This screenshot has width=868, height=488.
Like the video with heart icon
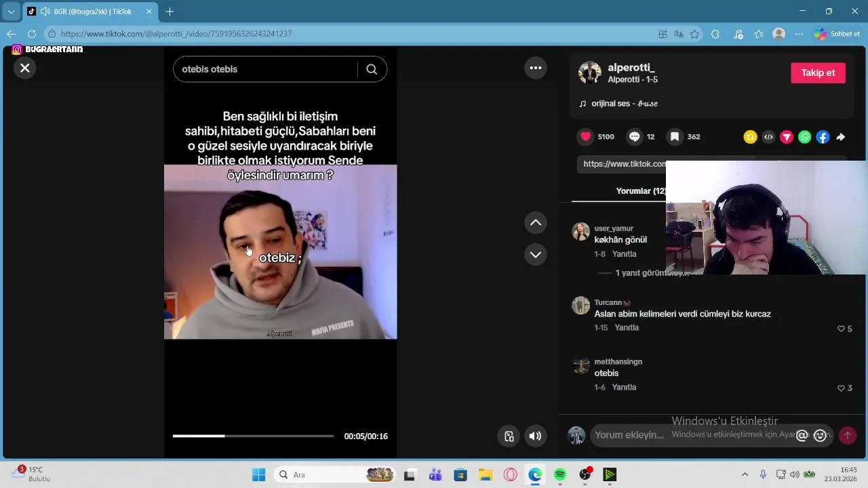(x=586, y=136)
